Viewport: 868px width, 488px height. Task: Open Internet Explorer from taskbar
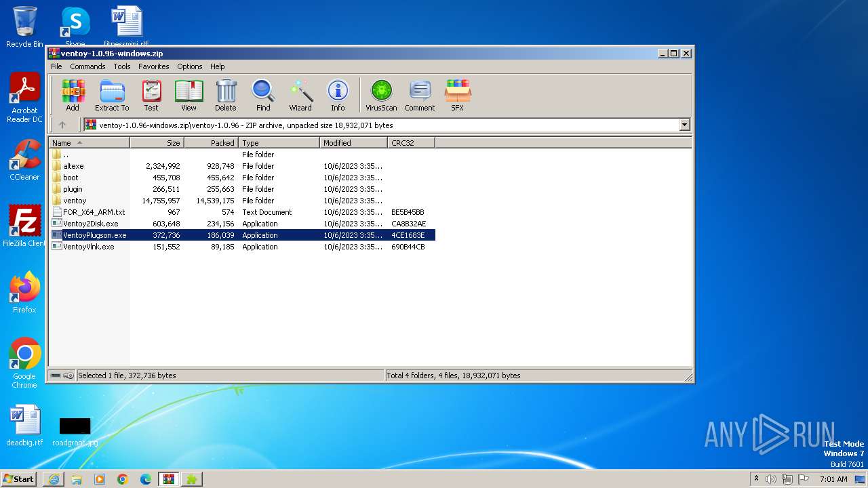[x=54, y=479]
